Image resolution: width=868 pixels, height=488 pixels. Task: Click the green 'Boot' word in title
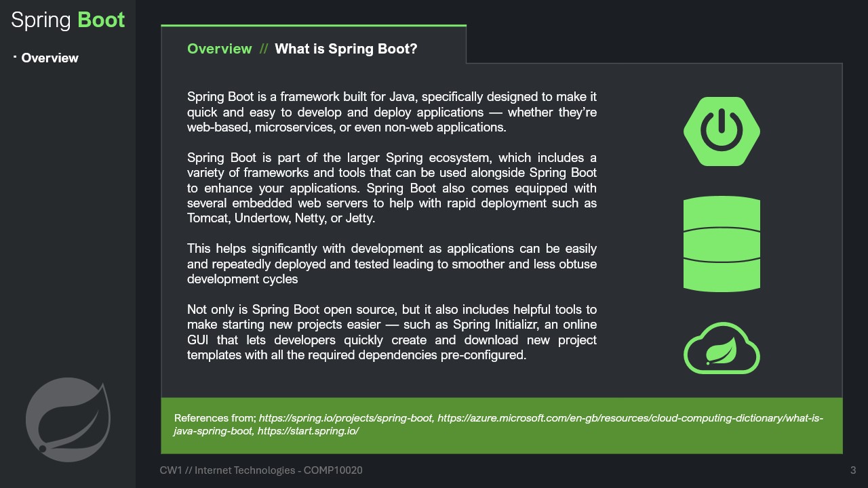102,20
